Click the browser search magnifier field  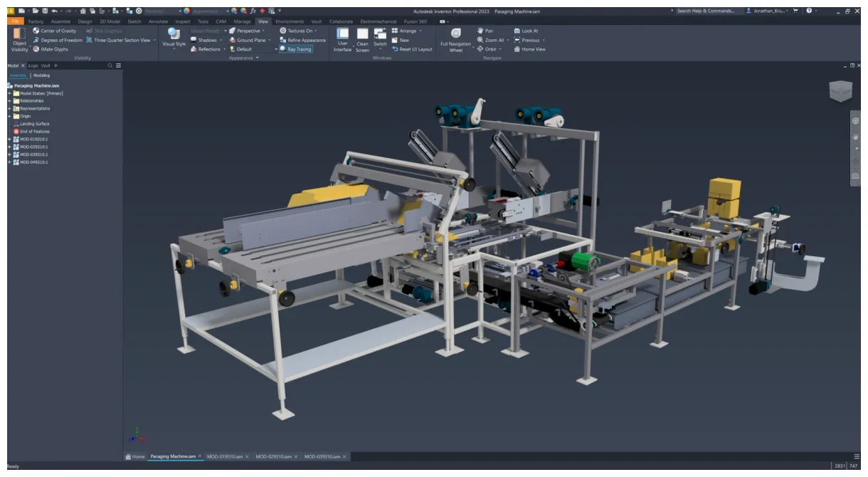coord(110,65)
